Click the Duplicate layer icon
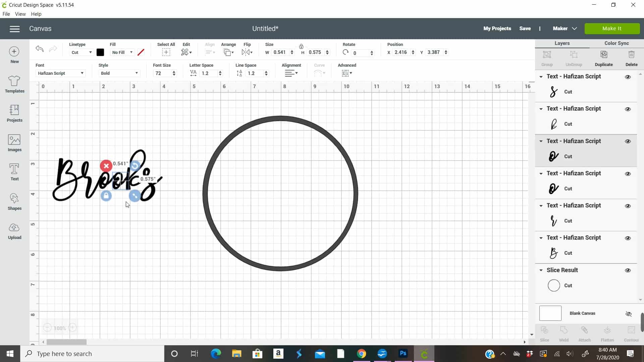644x362 pixels. (x=604, y=55)
